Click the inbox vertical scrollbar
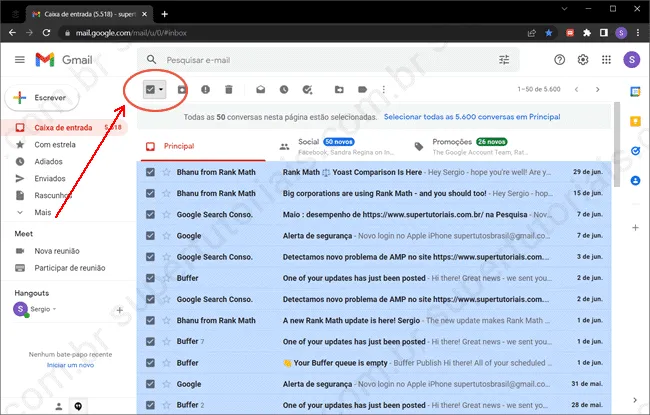Image resolution: width=650 pixels, height=415 pixels. tap(617, 145)
